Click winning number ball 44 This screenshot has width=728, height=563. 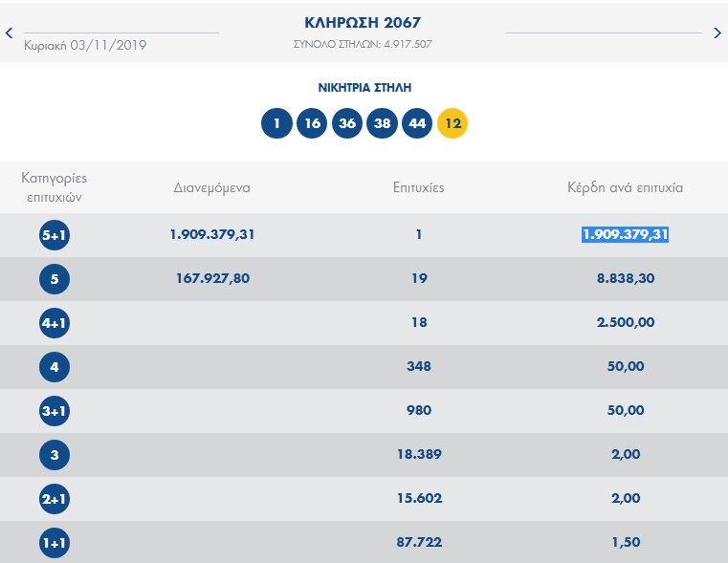pos(417,124)
